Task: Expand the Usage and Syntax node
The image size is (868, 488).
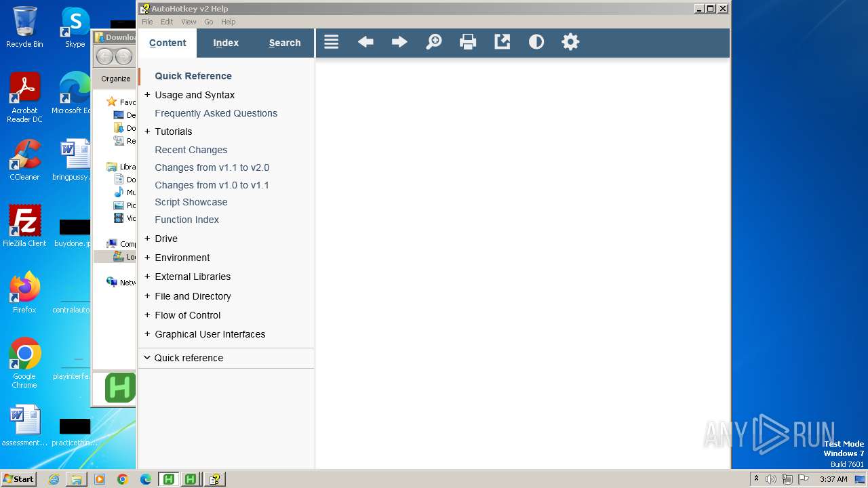Action: click(147, 95)
